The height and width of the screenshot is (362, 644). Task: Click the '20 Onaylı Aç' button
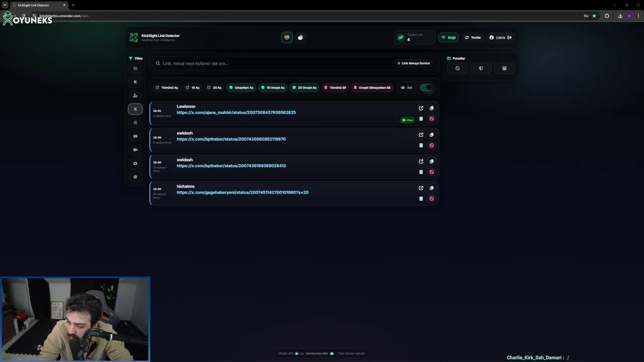pos(304,87)
